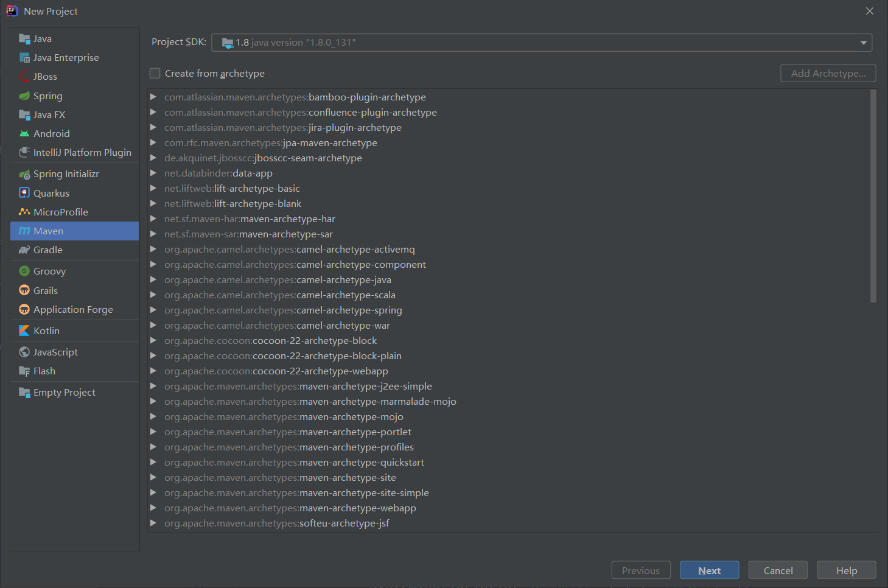Select jbosscc-seam-archetype row

point(509,158)
